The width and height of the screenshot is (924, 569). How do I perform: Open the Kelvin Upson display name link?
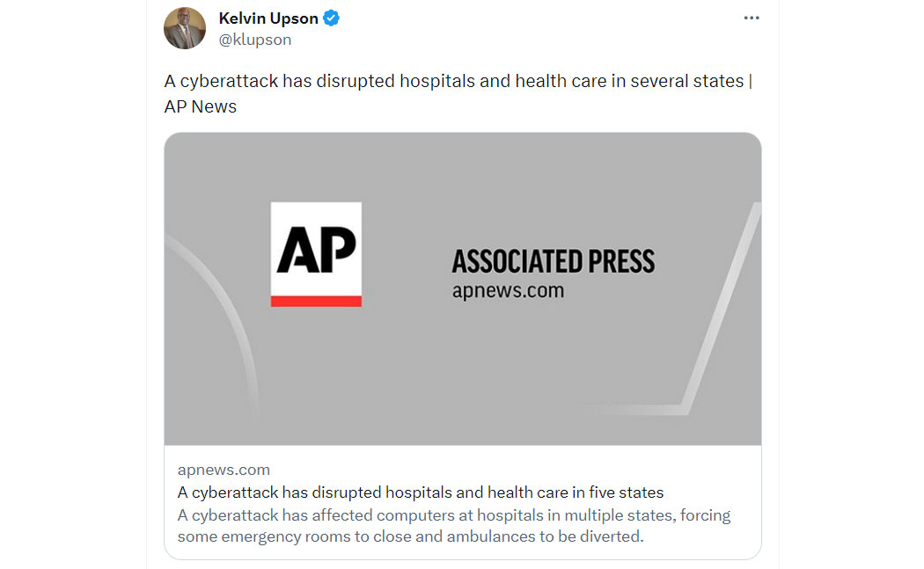268,18
